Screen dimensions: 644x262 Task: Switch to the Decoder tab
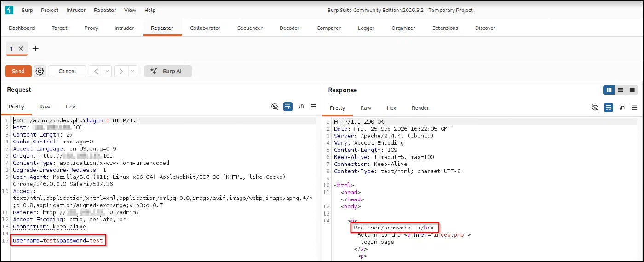point(289,28)
